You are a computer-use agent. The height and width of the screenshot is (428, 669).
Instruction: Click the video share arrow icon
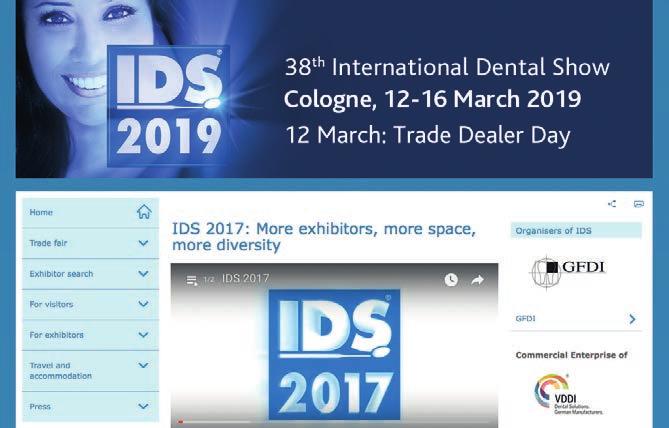[x=477, y=280]
